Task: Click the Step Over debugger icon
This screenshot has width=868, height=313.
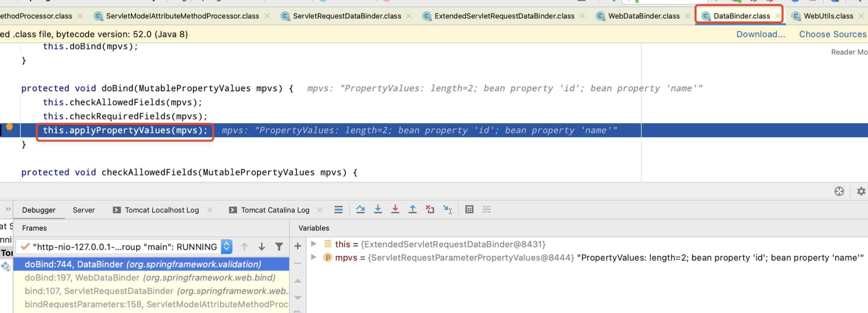Action: [360, 210]
